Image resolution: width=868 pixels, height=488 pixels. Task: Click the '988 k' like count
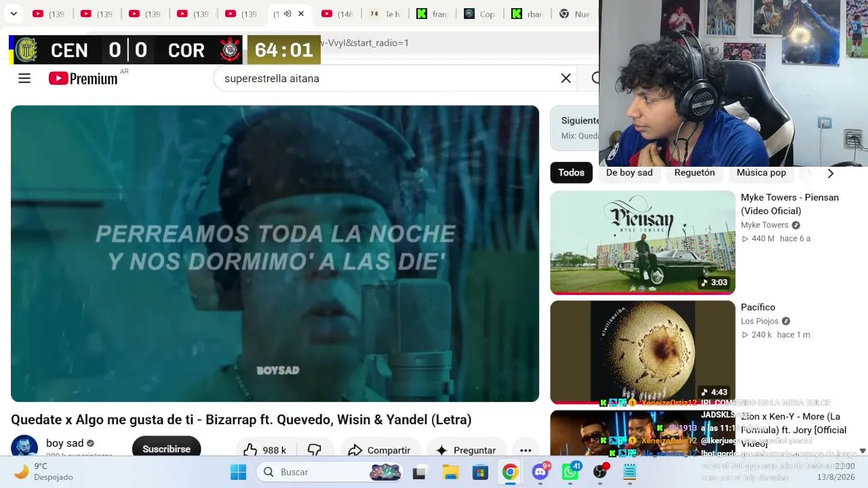(x=274, y=450)
